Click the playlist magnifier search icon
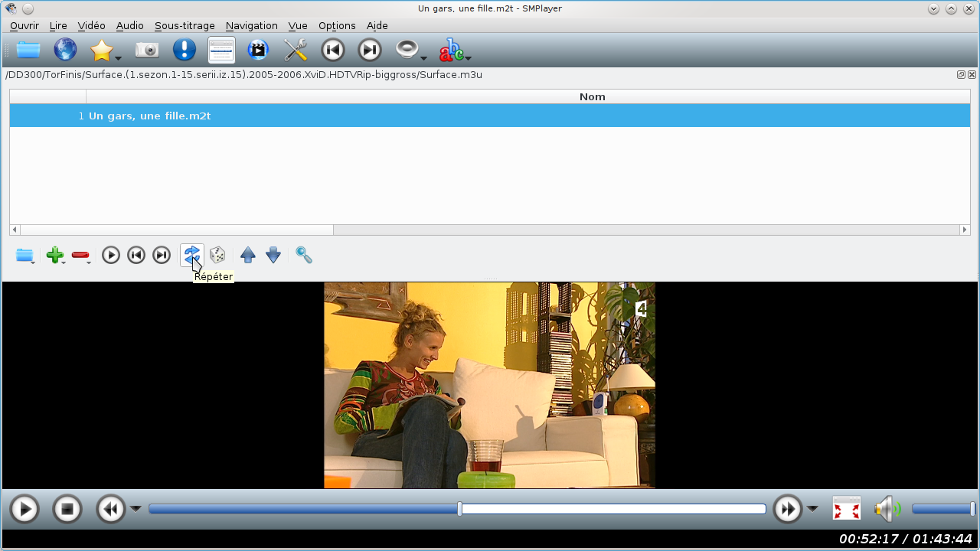Viewport: 980px width, 551px height. 304,255
